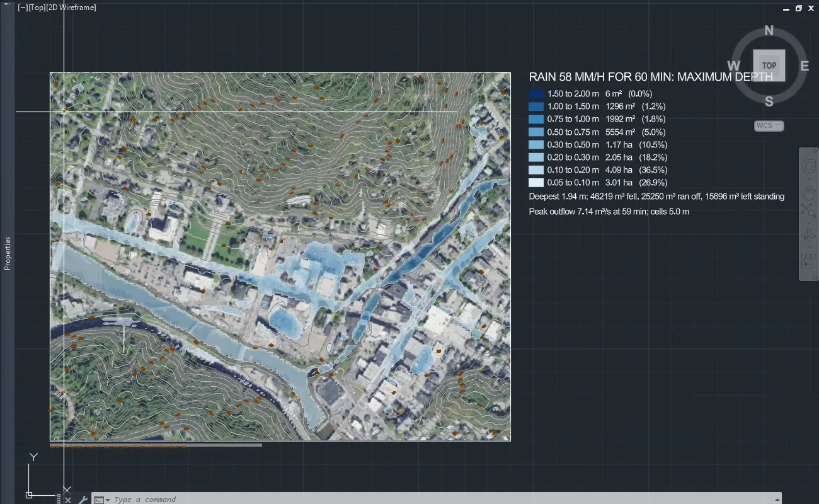Click the '0.20 to 0.30 m 2.05 ha' legend row
The width and height of the screenshot is (819, 504).
pyautogui.click(x=598, y=157)
